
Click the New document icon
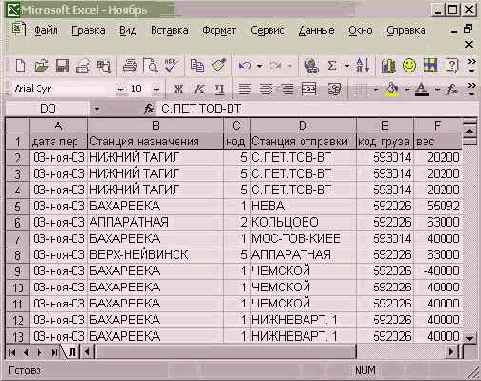point(21,66)
